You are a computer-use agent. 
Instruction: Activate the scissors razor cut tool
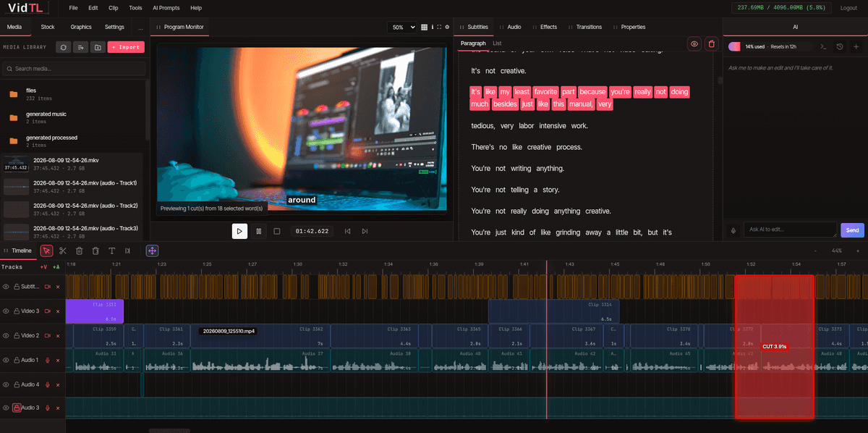(63, 251)
